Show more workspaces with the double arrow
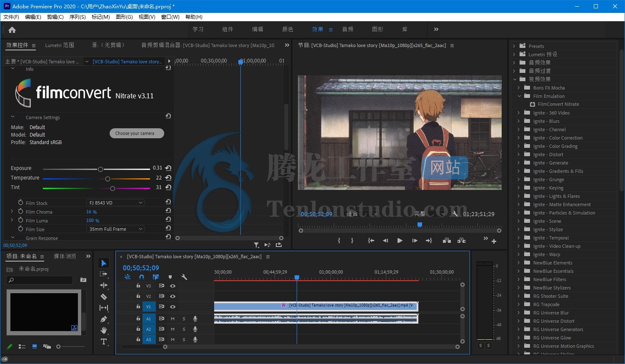This screenshot has width=625, height=364. click(x=436, y=29)
